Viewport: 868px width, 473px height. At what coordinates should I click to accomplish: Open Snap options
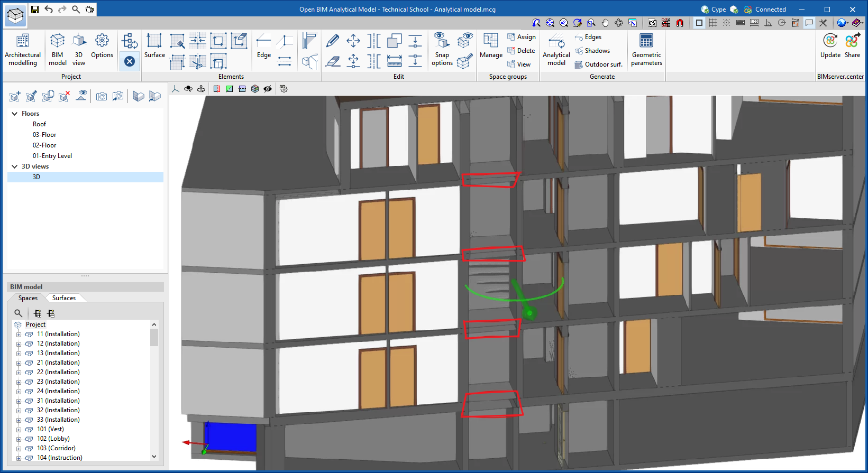(x=442, y=50)
